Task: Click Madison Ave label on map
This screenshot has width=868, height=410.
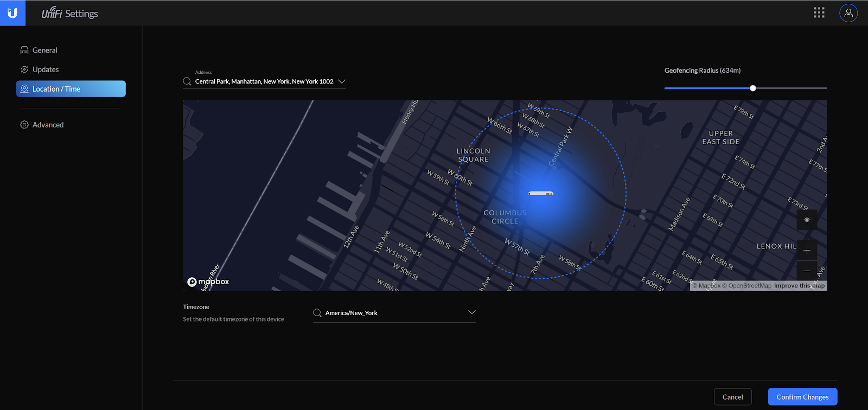Action: (x=679, y=214)
